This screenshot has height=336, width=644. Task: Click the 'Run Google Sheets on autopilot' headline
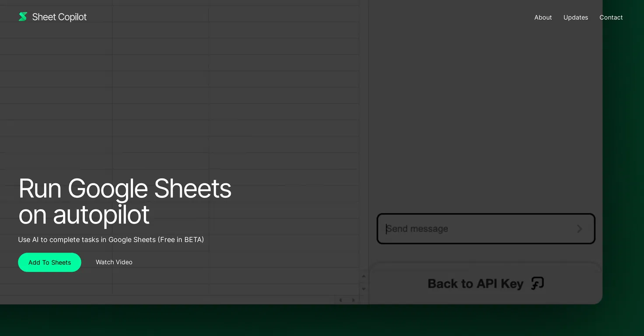pyautogui.click(x=125, y=201)
